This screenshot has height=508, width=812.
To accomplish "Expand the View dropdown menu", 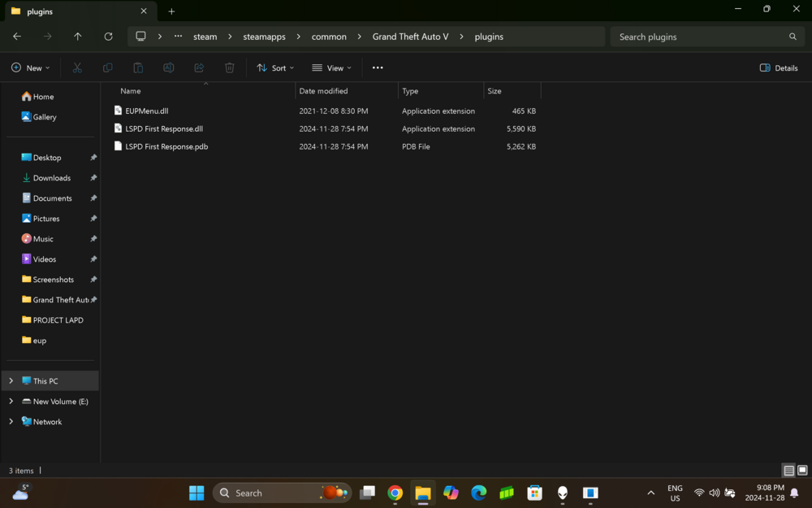I will point(331,67).
